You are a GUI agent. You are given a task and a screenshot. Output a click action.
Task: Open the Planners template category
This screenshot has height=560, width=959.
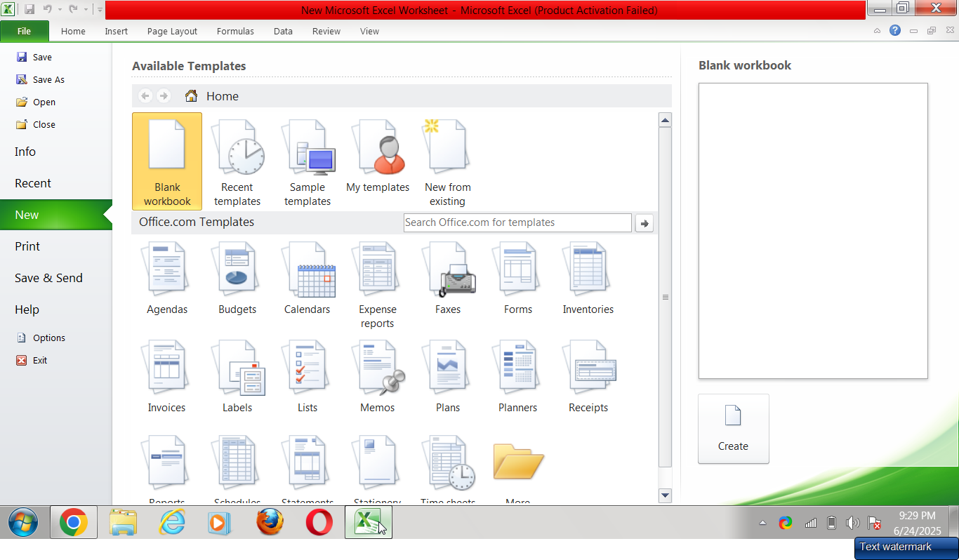tap(518, 376)
